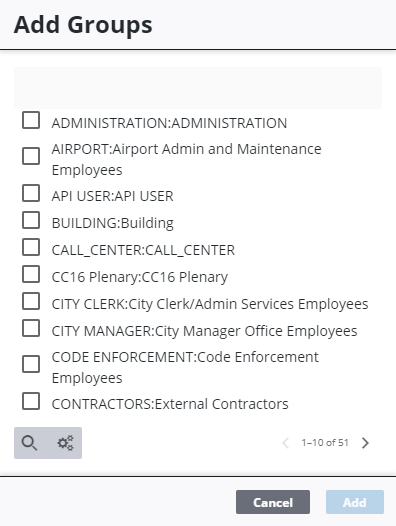The width and height of the screenshot is (396, 526).
Task: Select CODE ENFORCEMENT Employees checkbox
Action: (31, 364)
